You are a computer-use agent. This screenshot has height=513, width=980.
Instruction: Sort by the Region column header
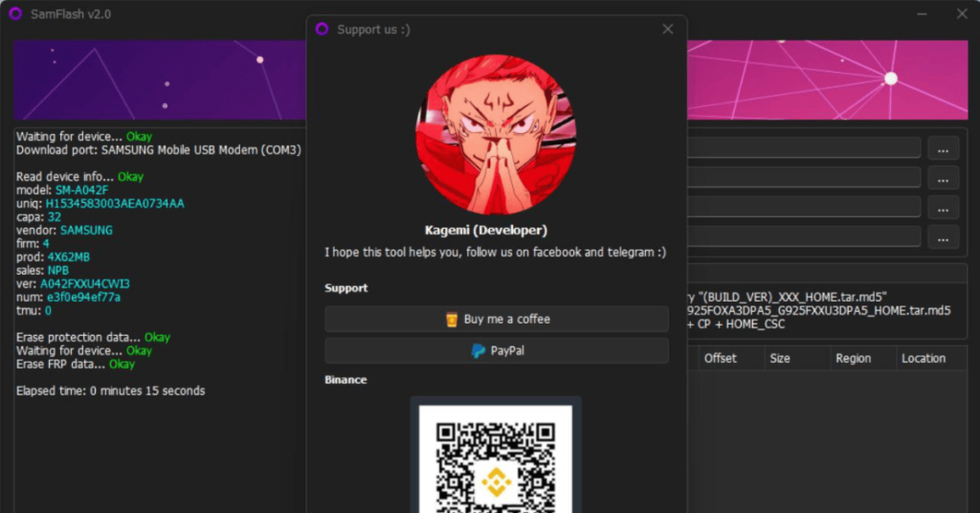pyautogui.click(x=853, y=358)
